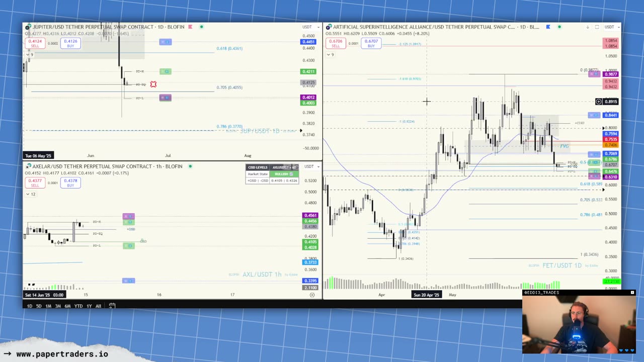Sell Jupiter at 0.4124
This screenshot has height=362, width=644.
point(35,43)
